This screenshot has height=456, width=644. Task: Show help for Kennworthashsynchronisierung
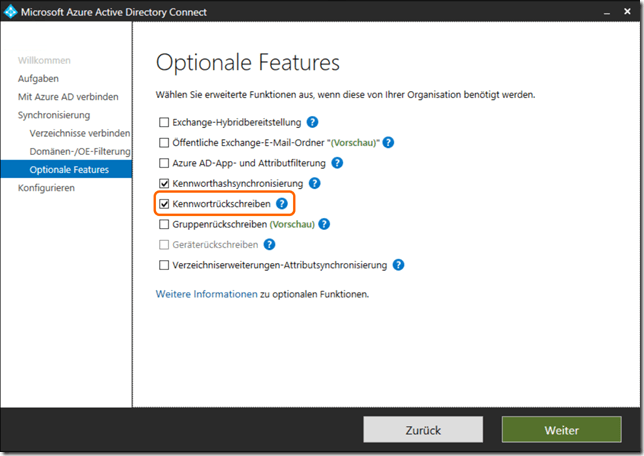tap(314, 184)
